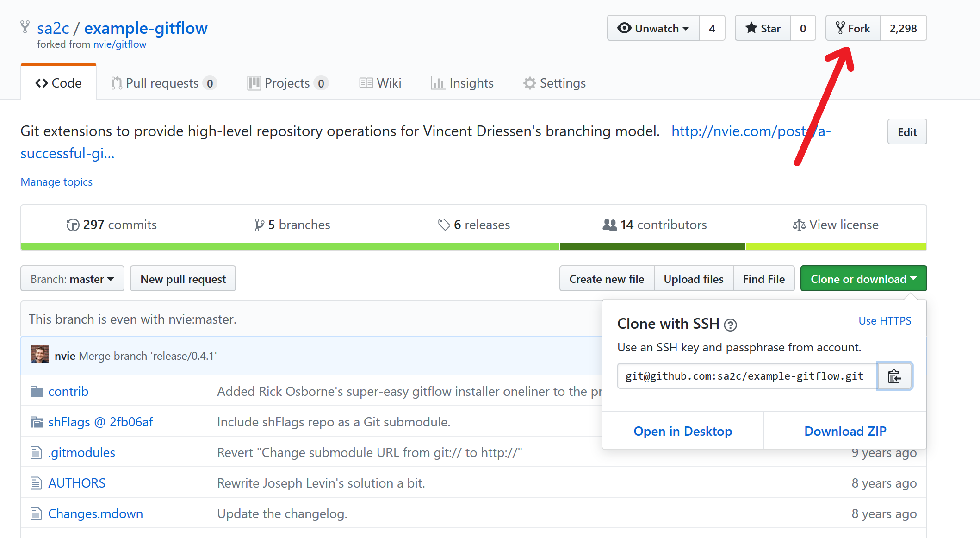Image resolution: width=980 pixels, height=538 pixels.
Task: Fork the repository
Action: pyautogui.click(x=853, y=28)
